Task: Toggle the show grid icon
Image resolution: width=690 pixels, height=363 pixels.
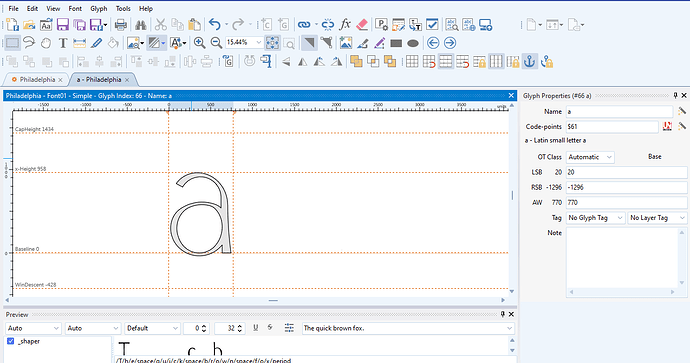Action: click(x=412, y=61)
